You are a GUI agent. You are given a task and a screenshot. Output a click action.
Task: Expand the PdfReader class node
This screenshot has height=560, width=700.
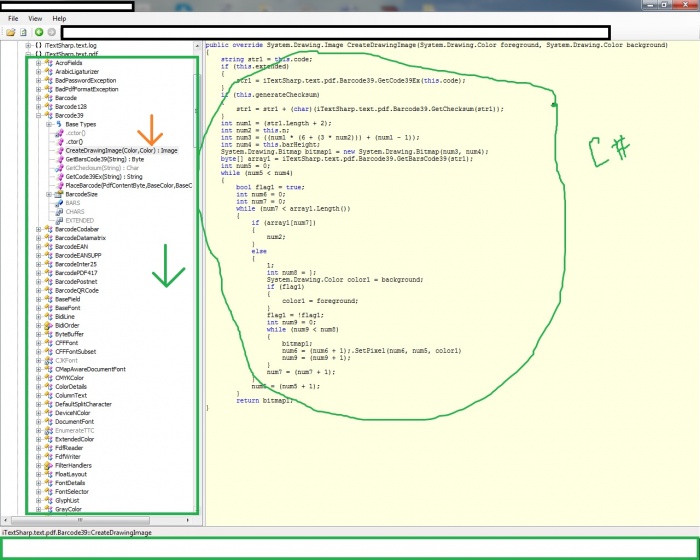[39, 448]
